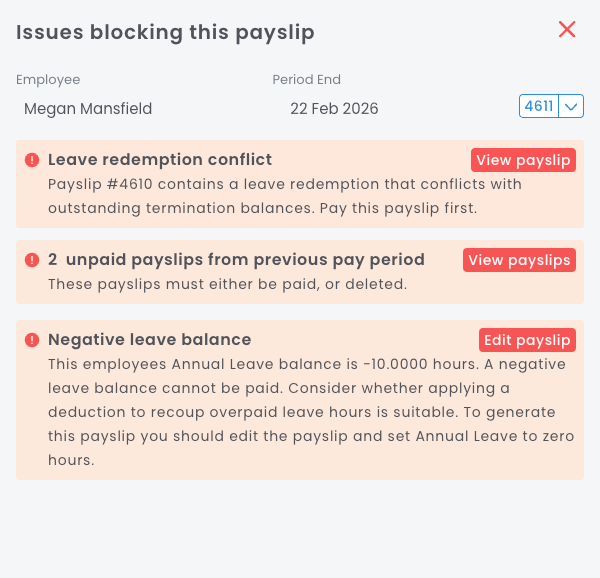Click the 'must either be paid, or deleted' message
The height and width of the screenshot is (578, 600).
coord(212,284)
